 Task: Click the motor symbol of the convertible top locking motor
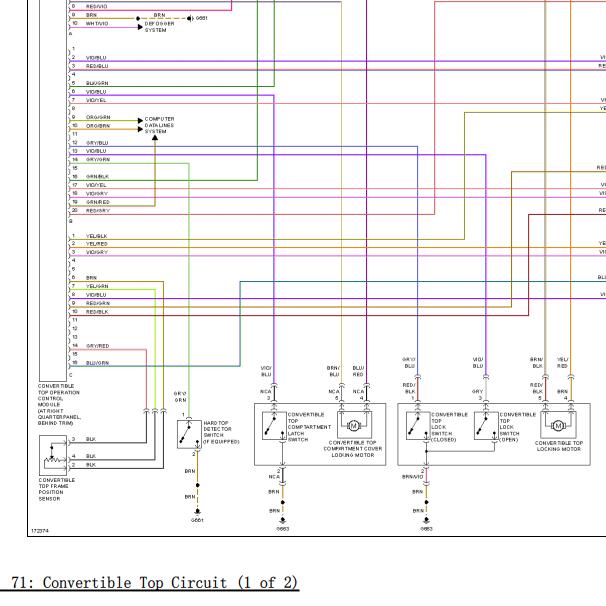click(x=558, y=426)
